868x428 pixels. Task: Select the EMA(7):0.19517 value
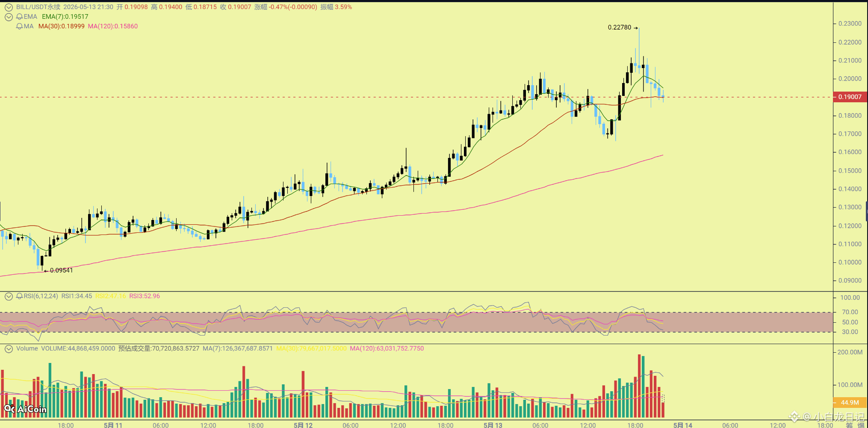[x=65, y=17]
